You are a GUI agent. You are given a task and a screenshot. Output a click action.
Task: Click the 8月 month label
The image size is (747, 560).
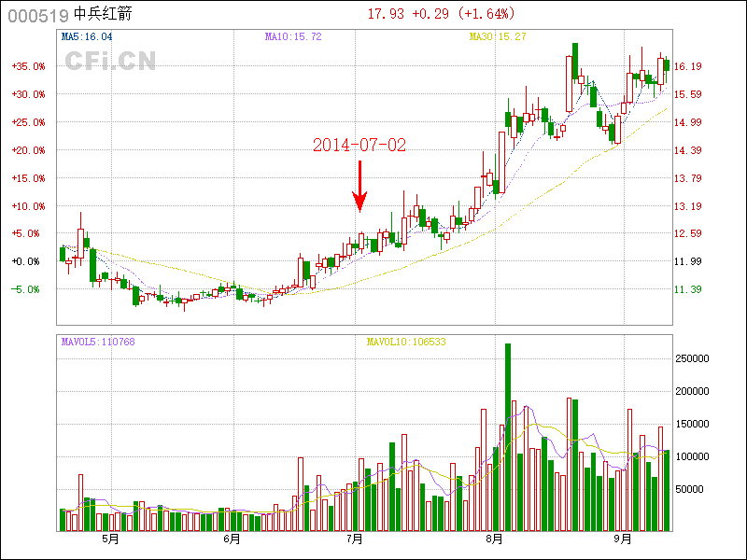(x=494, y=539)
